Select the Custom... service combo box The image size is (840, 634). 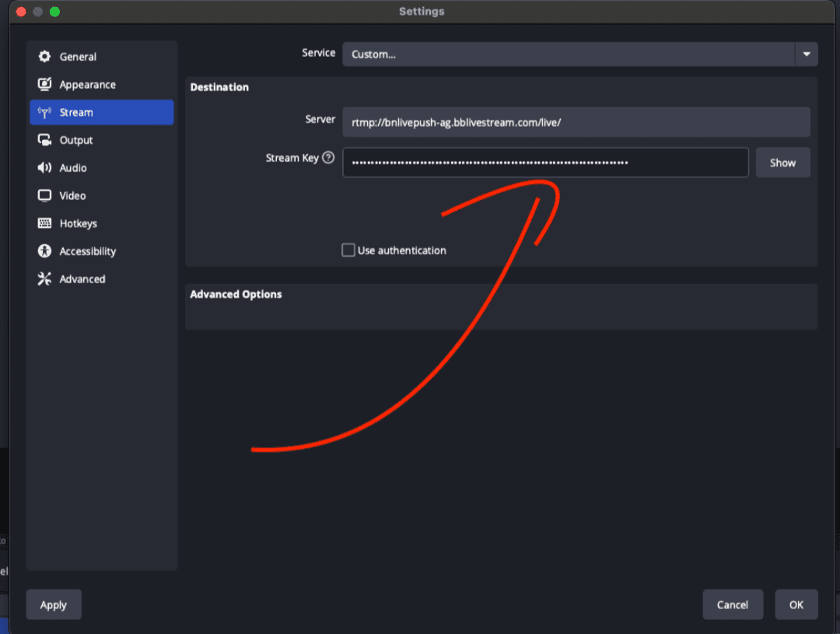568,54
